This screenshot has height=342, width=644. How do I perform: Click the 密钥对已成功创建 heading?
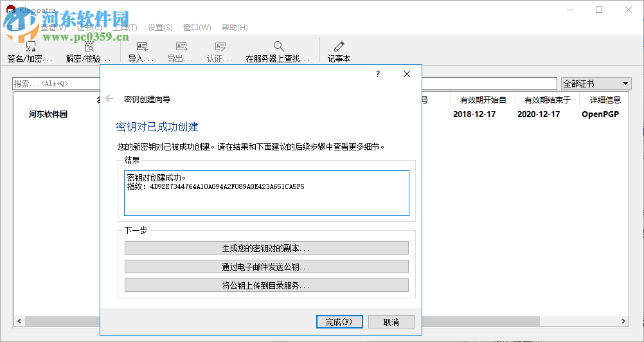[157, 127]
